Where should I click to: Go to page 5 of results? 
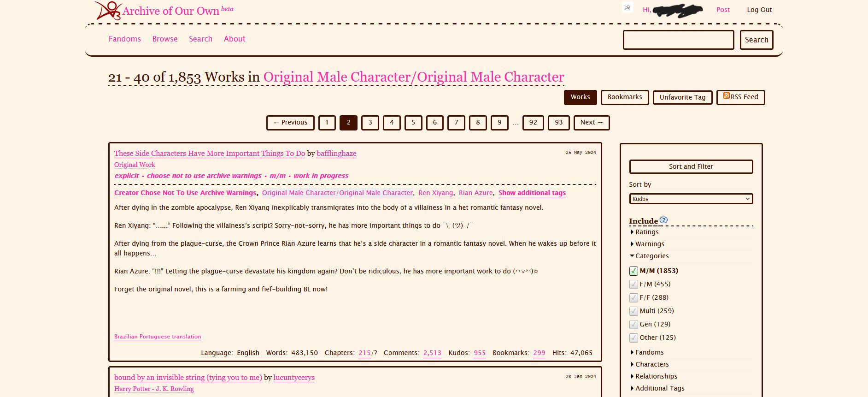413,123
